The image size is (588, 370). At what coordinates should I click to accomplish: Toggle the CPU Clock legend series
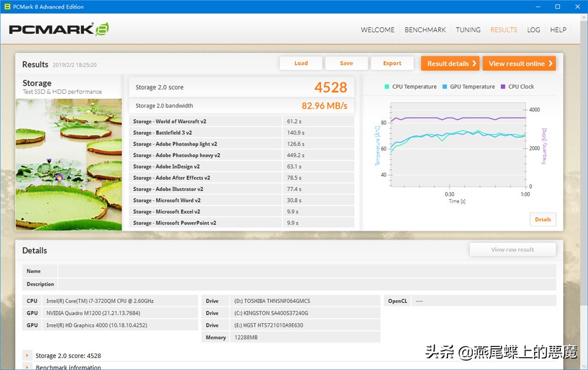coord(517,87)
